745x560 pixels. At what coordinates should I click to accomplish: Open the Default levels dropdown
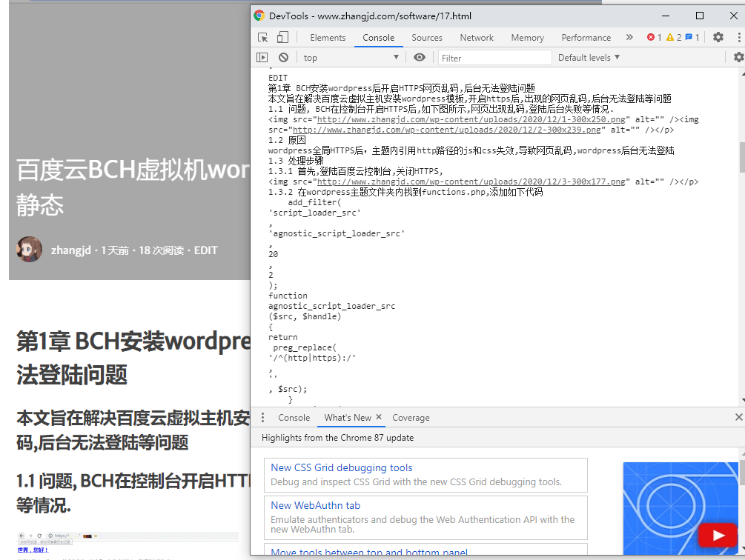[589, 58]
